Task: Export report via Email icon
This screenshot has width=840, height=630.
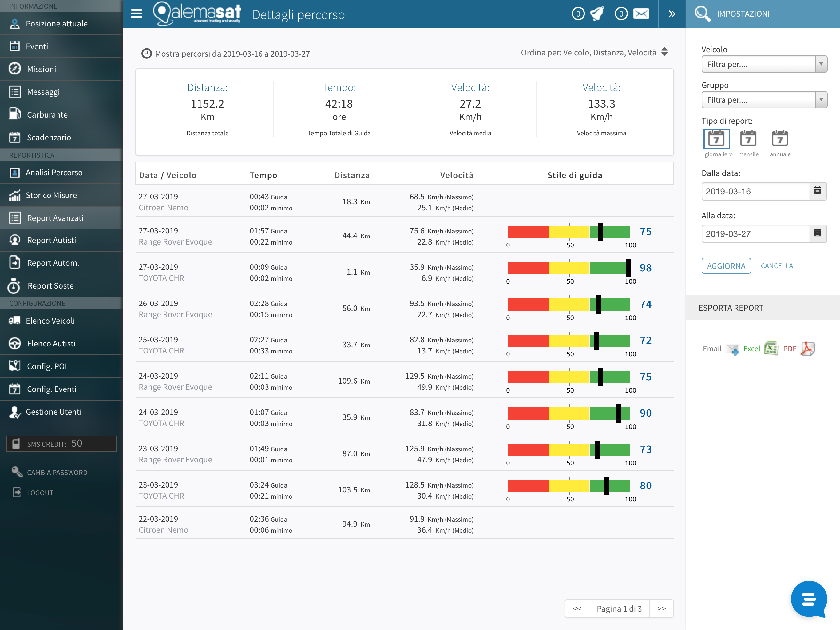Action: pos(732,349)
